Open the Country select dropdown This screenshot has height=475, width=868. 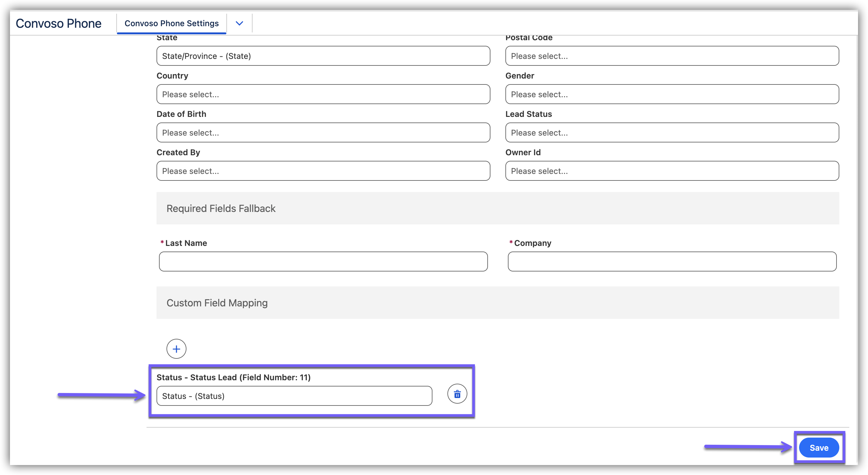323,94
